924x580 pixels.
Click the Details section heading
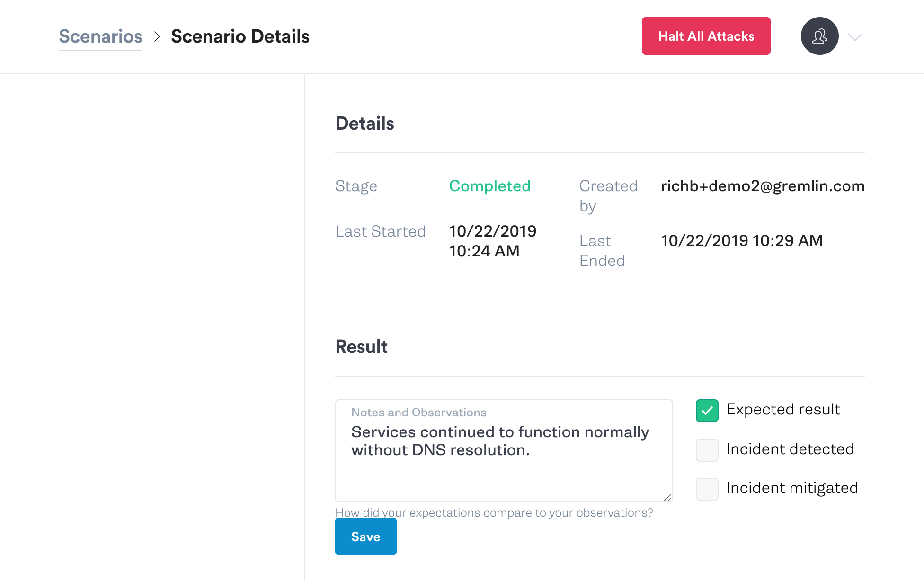(x=364, y=123)
